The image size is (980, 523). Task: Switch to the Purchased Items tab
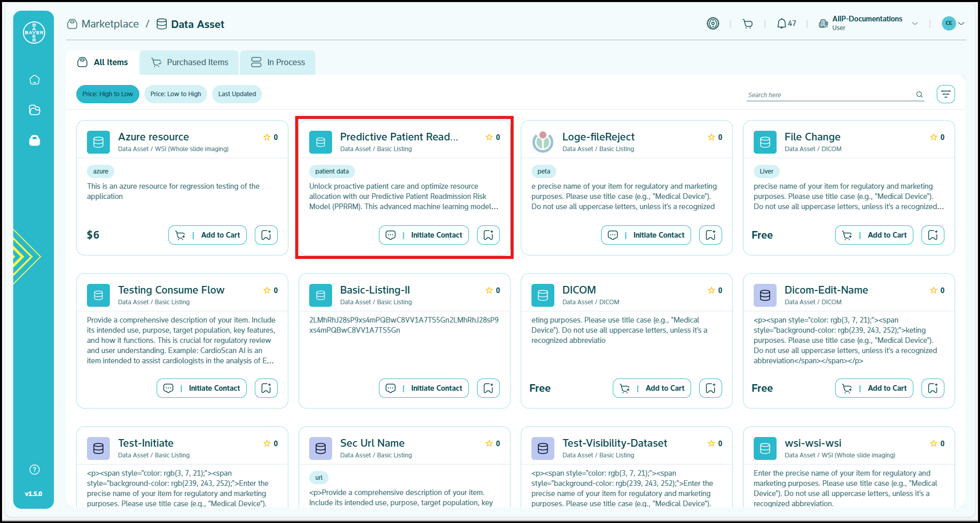tap(190, 63)
